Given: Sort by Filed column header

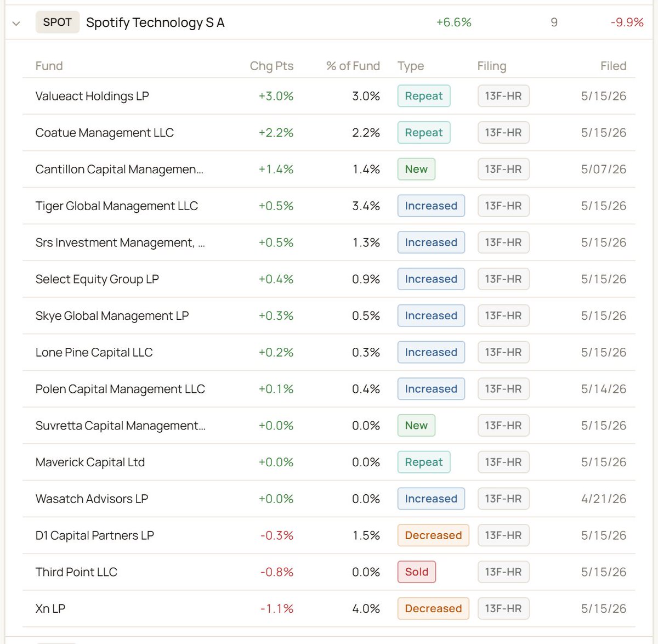Looking at the screenshot, I should 613,66.
